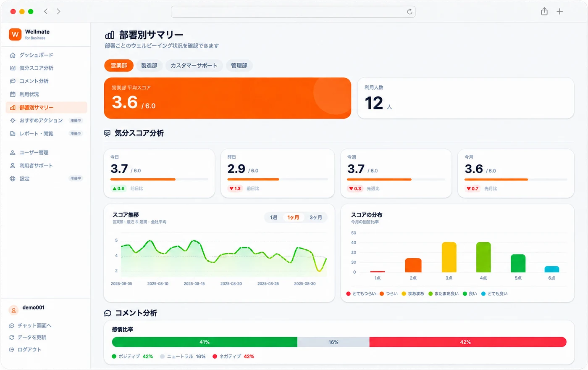Switch chart range to 3ヶ月
Image resolution: width=588 pixels, height=370 pixels.
point(316,217)
